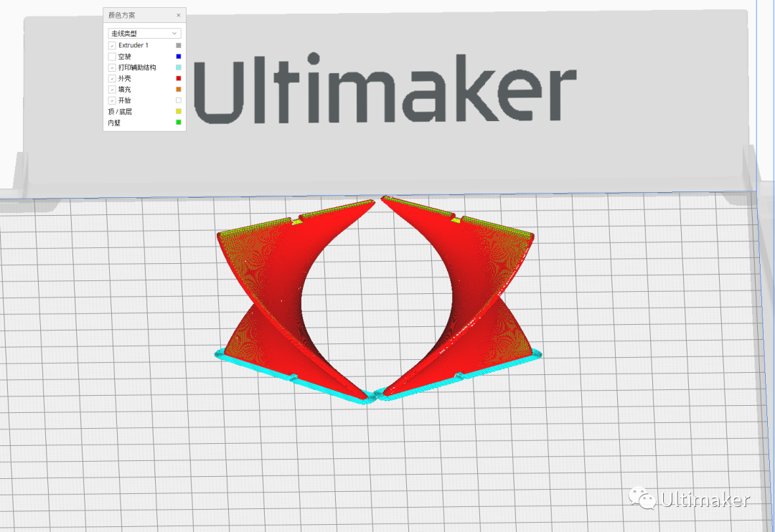Click the blue 空驶 color swatch
This screenshot has height=532, width=775.
click(179, 57)
